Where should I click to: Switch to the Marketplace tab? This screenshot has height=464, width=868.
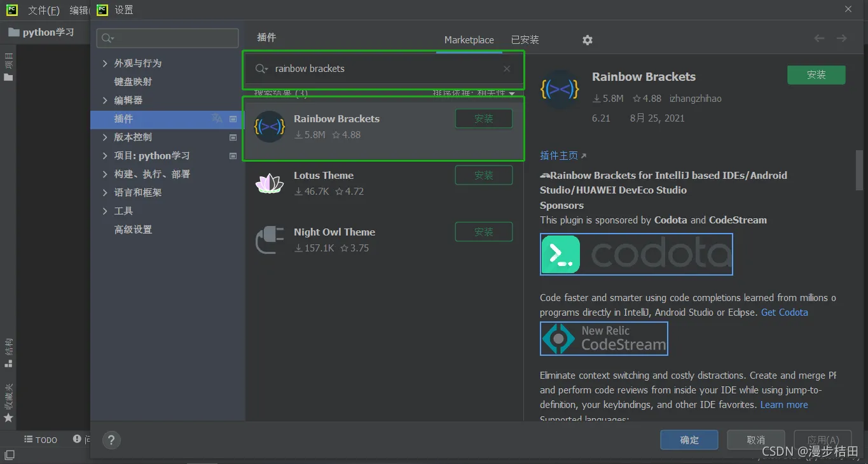[x=469, y=39]
